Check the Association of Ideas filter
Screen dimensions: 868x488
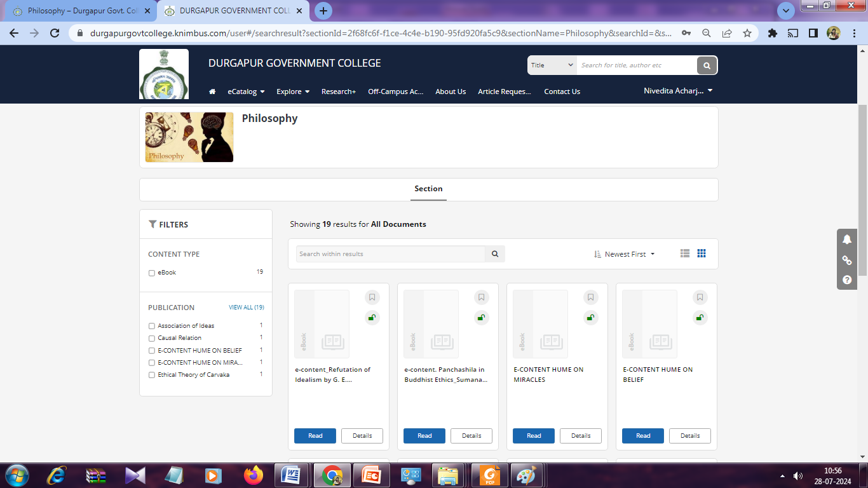coord(152,326)
